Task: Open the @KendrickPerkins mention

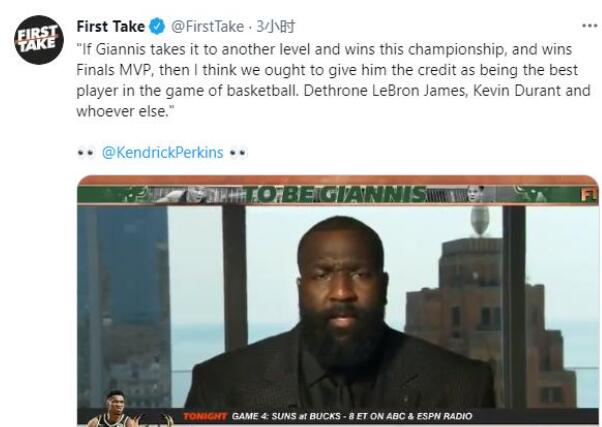Action: (163, 153)
